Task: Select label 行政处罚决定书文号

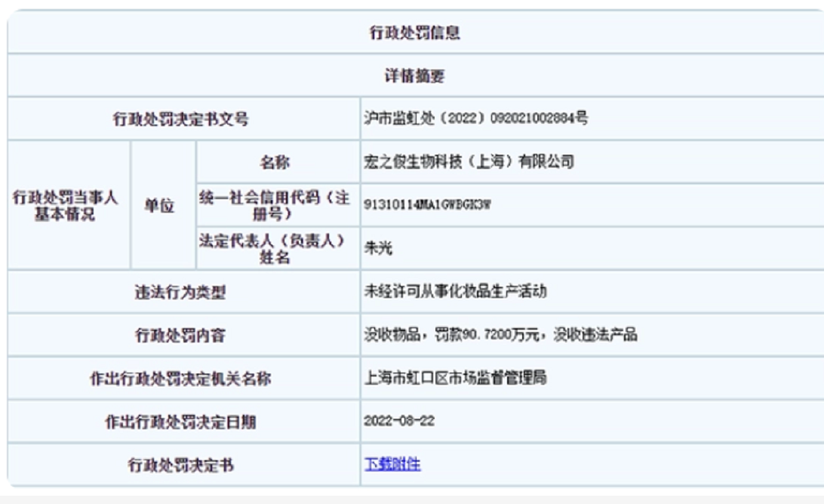Action: [180, 119]
